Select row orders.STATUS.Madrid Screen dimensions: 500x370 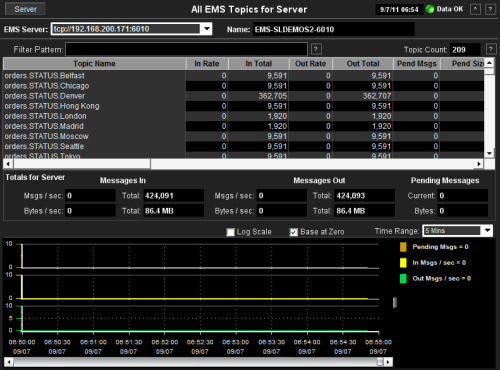pyautogui.click(x=243, y=126)
